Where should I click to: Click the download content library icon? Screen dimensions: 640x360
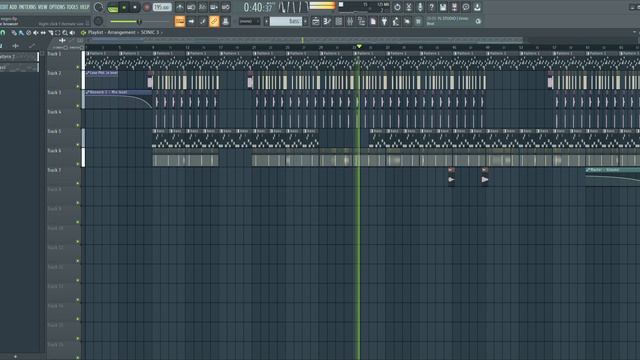click(x=477, y=7)
